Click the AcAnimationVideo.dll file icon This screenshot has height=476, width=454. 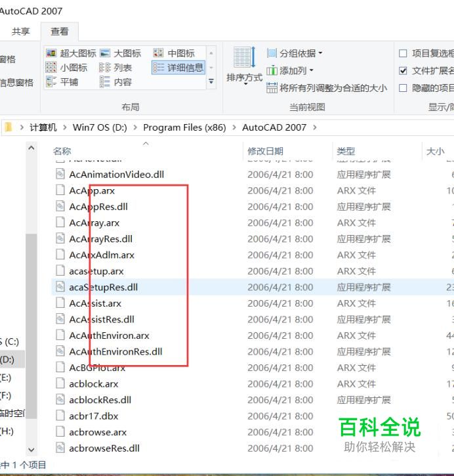(60, 174)
